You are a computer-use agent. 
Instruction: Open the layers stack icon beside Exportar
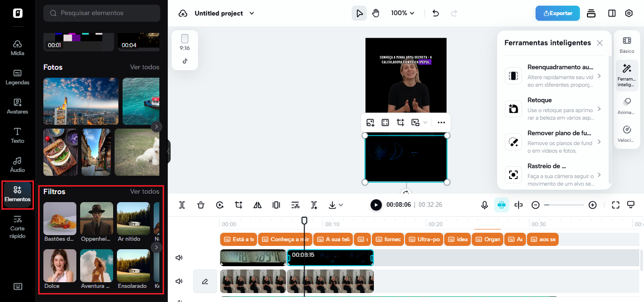coord(591,13)
